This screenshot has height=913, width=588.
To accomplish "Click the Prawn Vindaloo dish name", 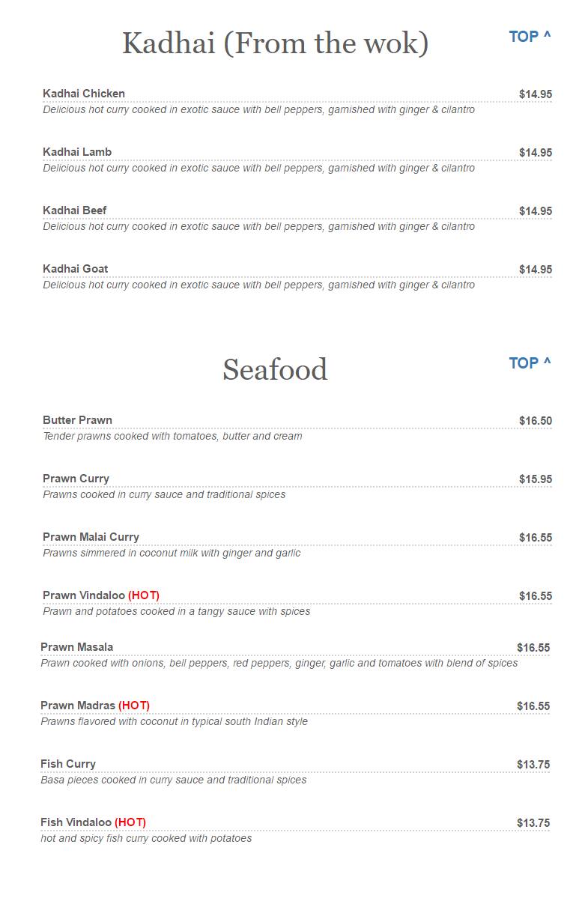I will [x=84, y=595].
